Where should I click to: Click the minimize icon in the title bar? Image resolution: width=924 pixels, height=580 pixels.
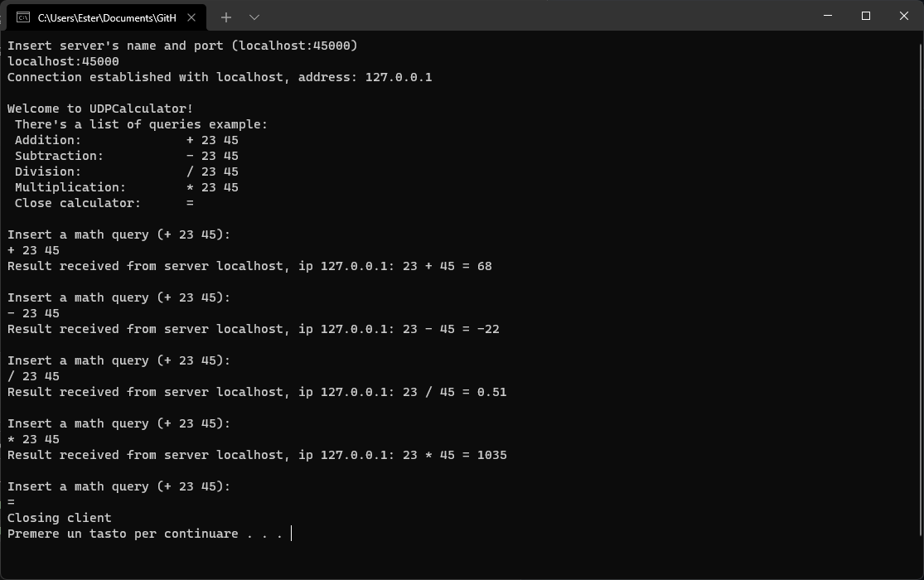827,16
